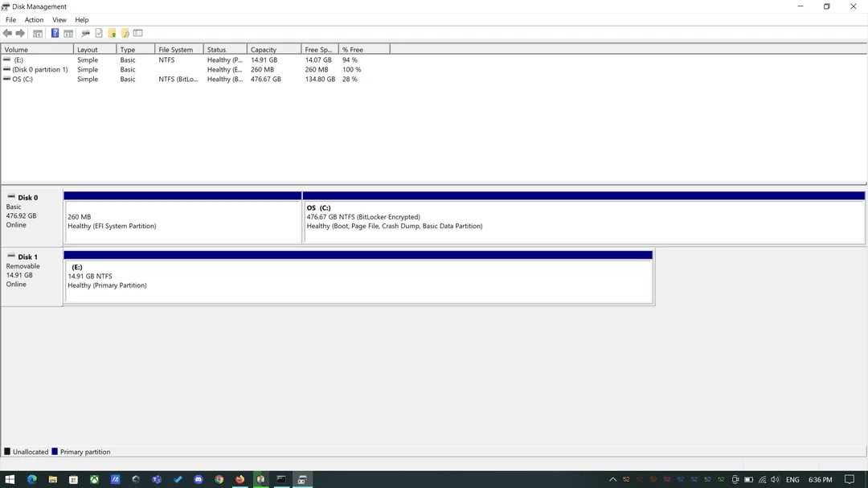Click the 134.80 GB free space cell
868x488 pixels.
pos(320,80)
